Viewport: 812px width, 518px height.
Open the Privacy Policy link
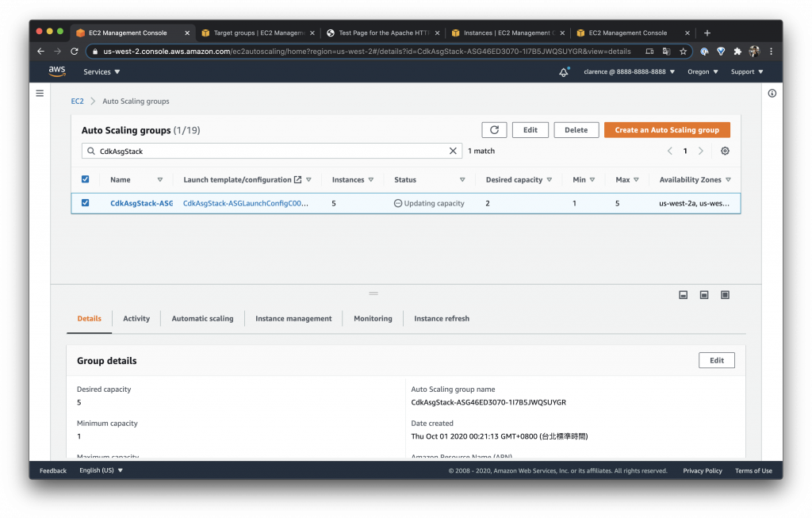point(703,471)
